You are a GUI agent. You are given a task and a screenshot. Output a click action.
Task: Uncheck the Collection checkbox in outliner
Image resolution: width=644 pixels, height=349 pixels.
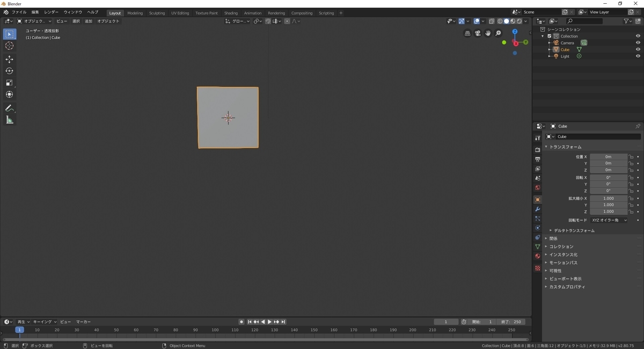point(550,36)
